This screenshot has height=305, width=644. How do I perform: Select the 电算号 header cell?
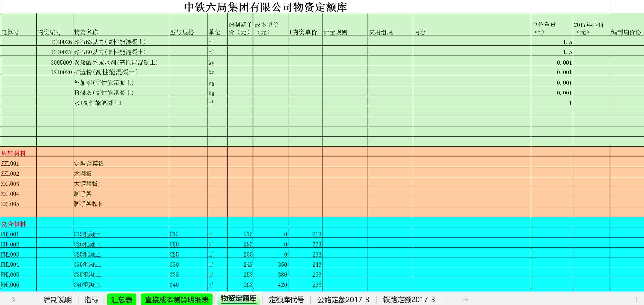click(18, 24)
